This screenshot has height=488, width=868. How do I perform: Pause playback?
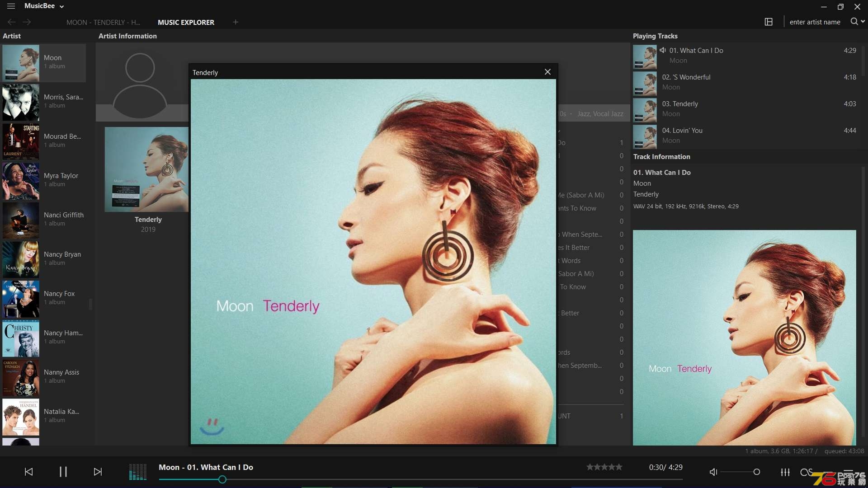click(63, 472)
